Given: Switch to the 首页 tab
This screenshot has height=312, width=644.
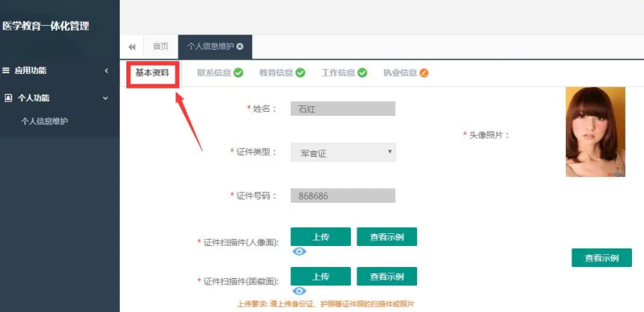Looking at the screenshot, I should (161, 47).
